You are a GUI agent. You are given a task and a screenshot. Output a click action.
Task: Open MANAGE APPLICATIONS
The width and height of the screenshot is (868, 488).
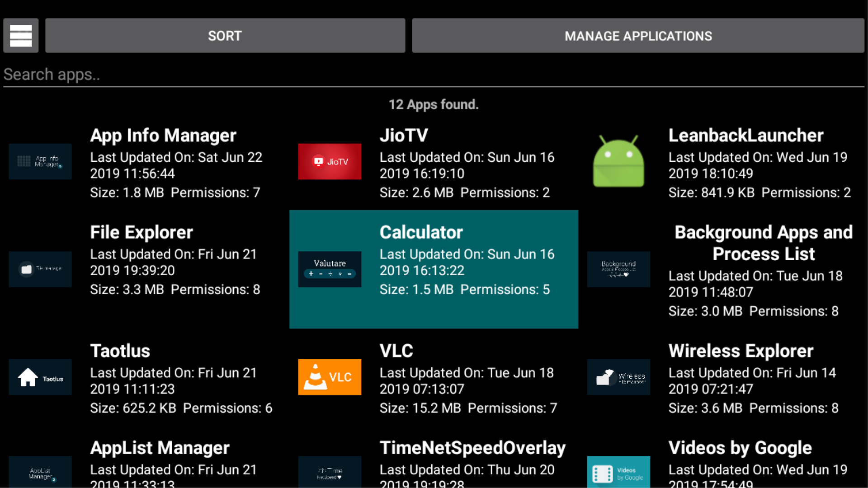(x=638, y=35)
